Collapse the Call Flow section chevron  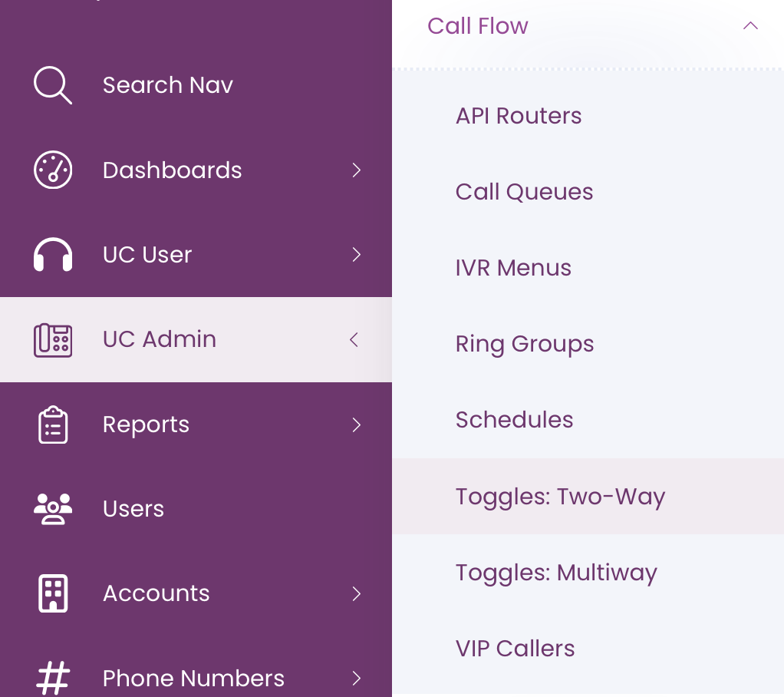tap(750, 25)
